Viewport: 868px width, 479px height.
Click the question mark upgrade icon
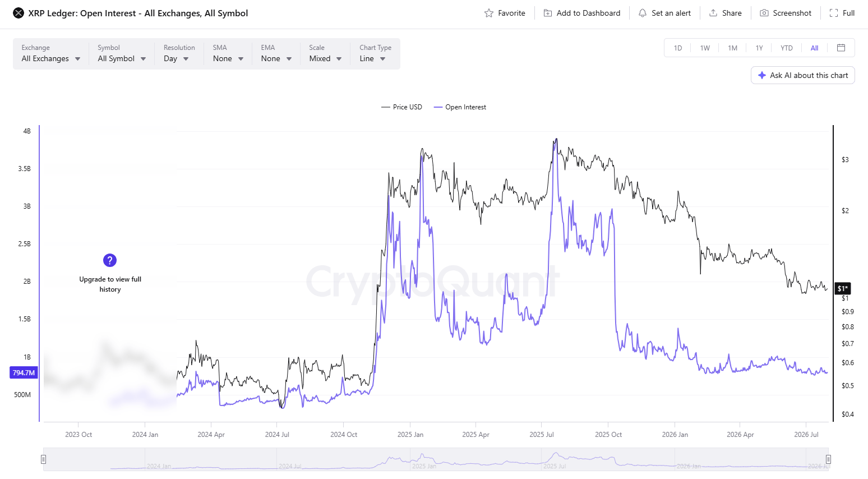point(110,260)
